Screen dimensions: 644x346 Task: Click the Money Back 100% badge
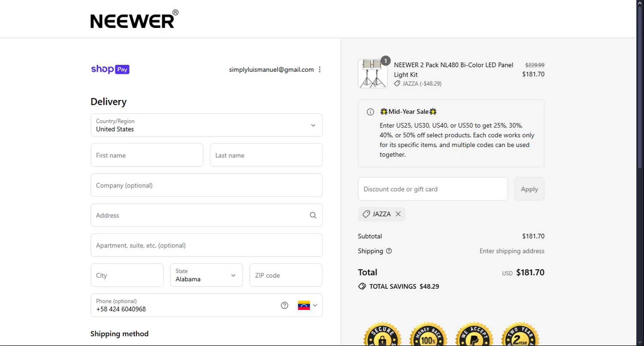pos(428,334)
